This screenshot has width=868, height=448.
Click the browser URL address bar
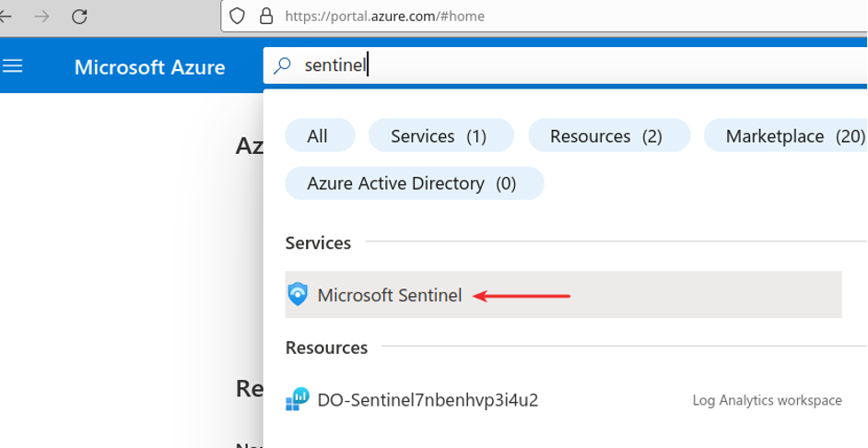(553, 16)
